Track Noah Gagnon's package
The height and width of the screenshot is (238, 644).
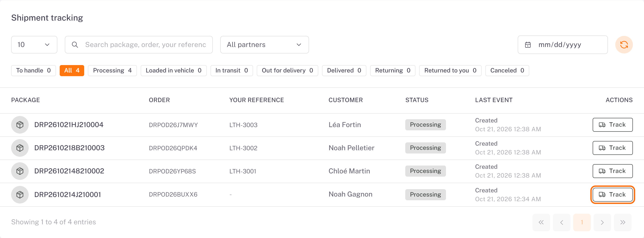(x=613, y=194)
